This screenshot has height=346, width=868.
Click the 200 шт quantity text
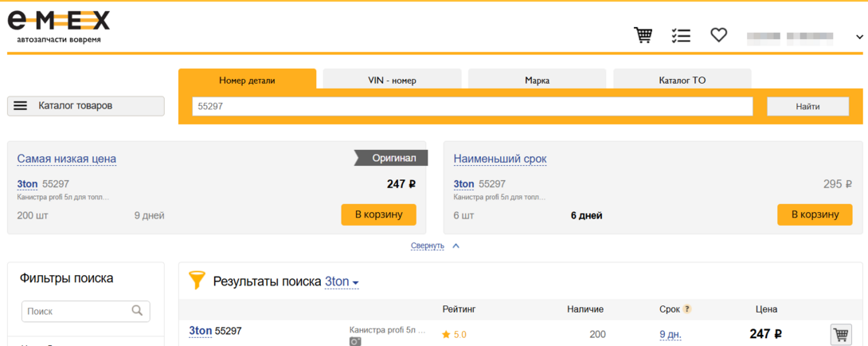(33, 216)
